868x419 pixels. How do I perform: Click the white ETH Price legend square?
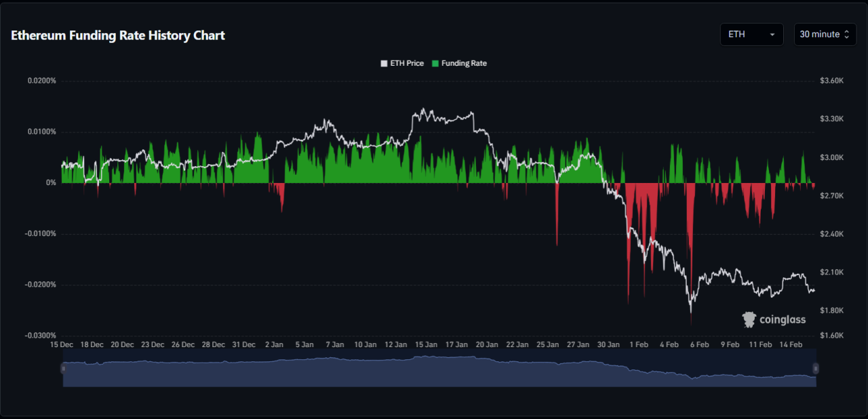pos(383,63)
